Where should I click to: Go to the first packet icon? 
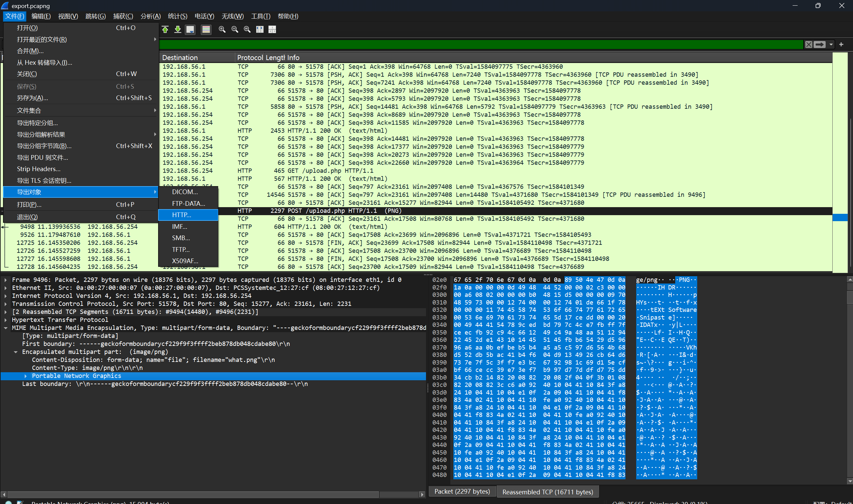pos(165,30)
